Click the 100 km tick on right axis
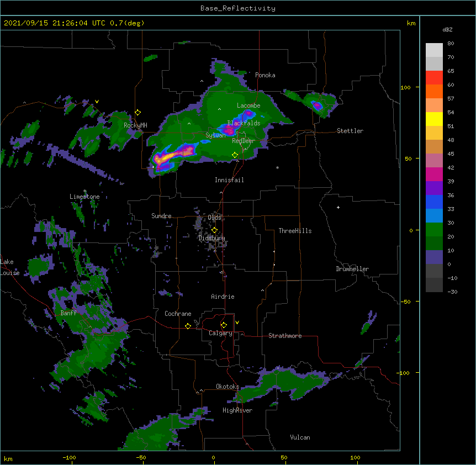This screenshot has width=476, height=465. (x=405, y=87)
